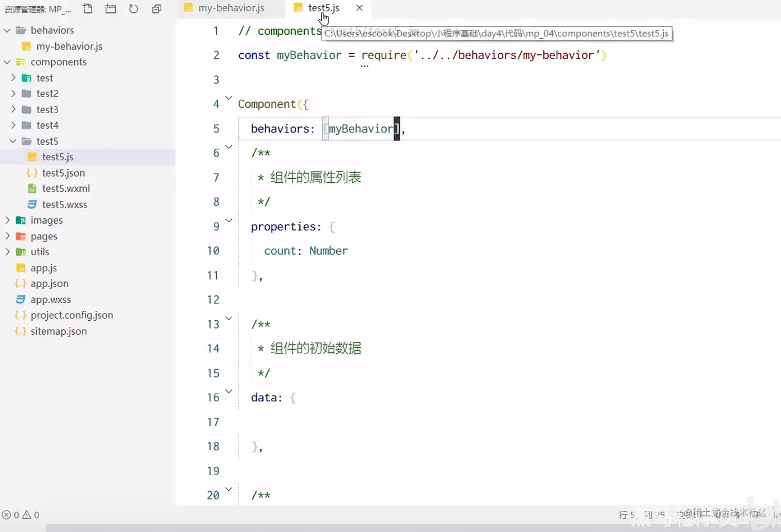
Task: Fold the comment block at line 6
Action: tap(229, 147)
